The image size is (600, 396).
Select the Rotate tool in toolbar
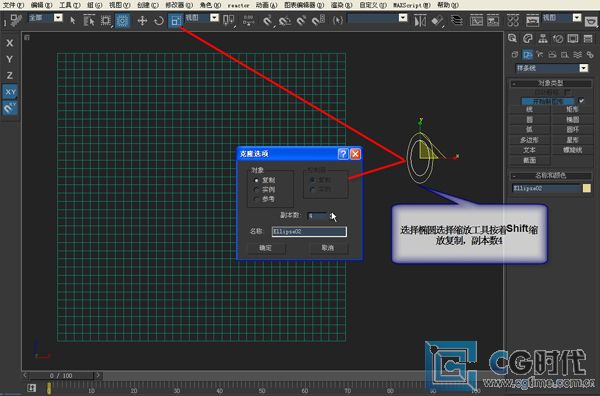159,20
